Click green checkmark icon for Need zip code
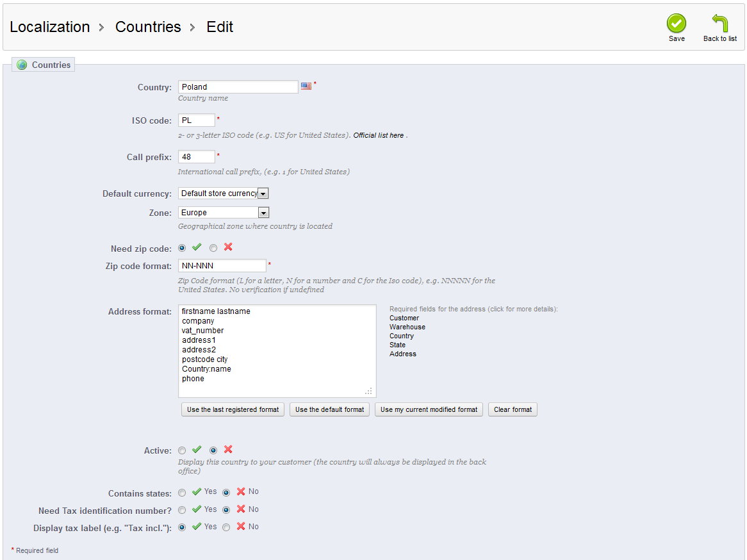 coord(197,247)
